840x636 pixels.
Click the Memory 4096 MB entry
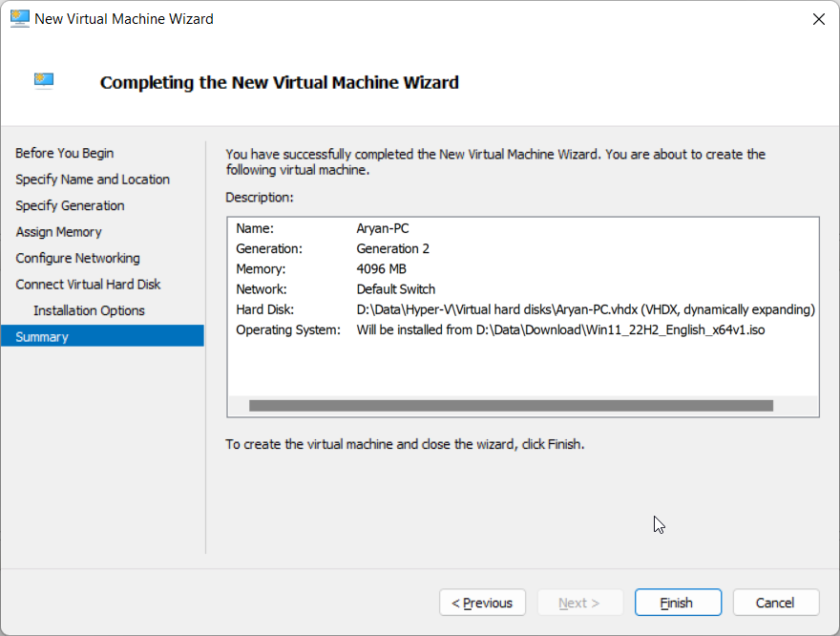pyautogui.click(x=381, y=269)
